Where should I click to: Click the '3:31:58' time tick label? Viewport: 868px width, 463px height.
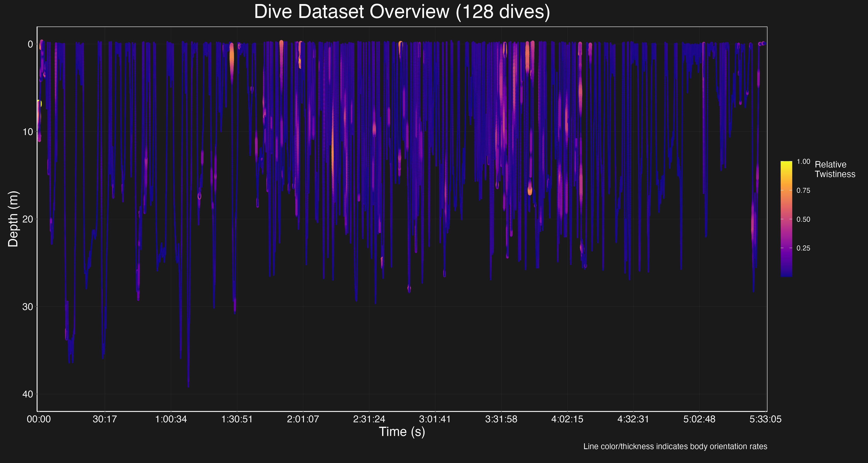[501, 419]
